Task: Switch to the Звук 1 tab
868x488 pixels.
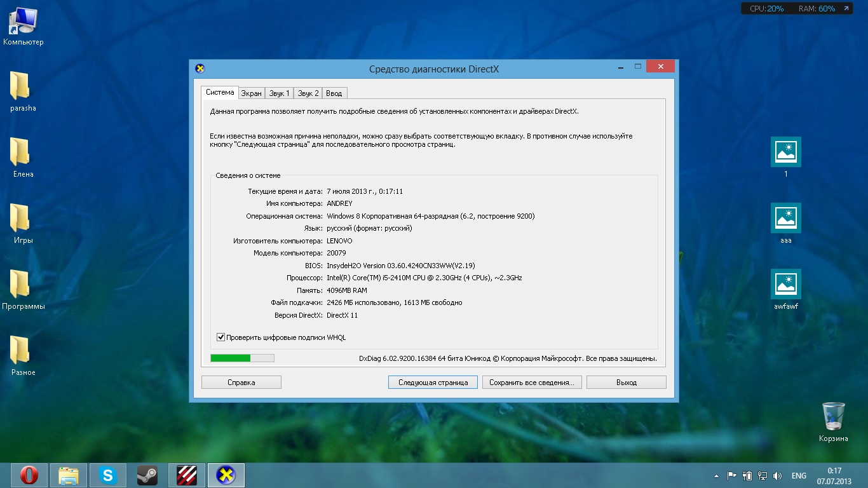Action: pos(279,93)
